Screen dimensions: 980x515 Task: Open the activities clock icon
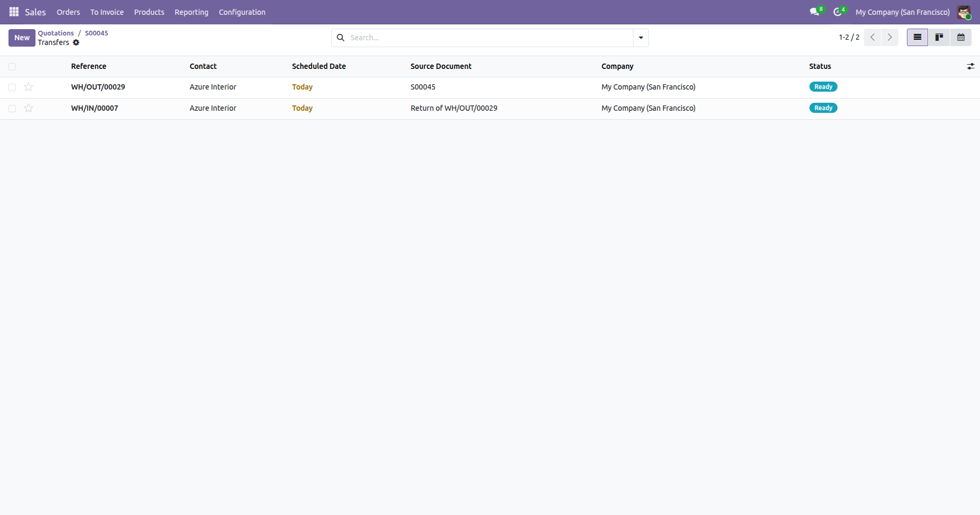coord(838,12)
